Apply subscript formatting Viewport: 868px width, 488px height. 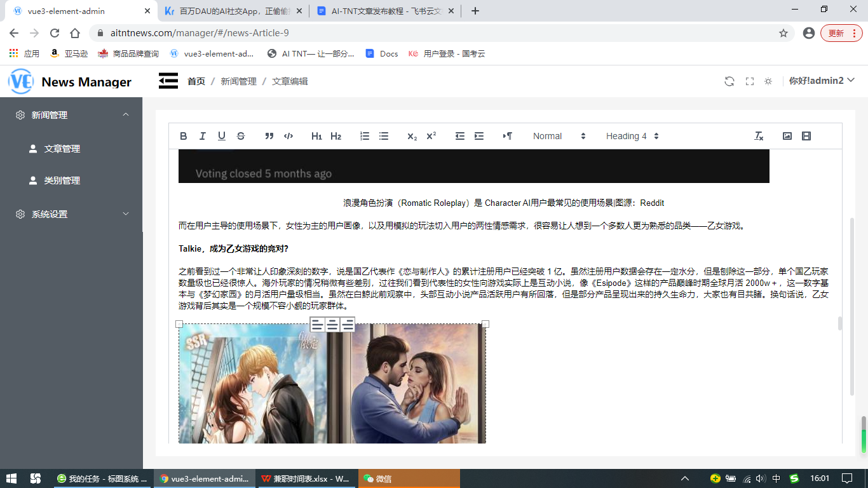point(412,136)
